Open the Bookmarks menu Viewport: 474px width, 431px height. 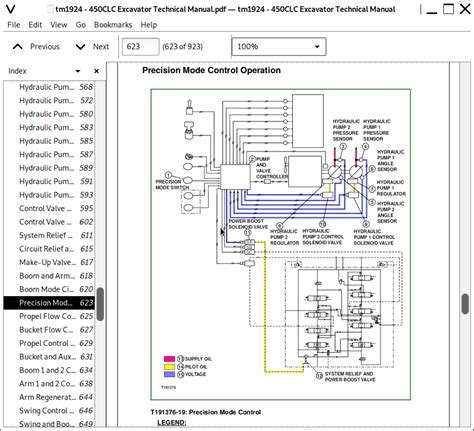(x=113, y=25)
